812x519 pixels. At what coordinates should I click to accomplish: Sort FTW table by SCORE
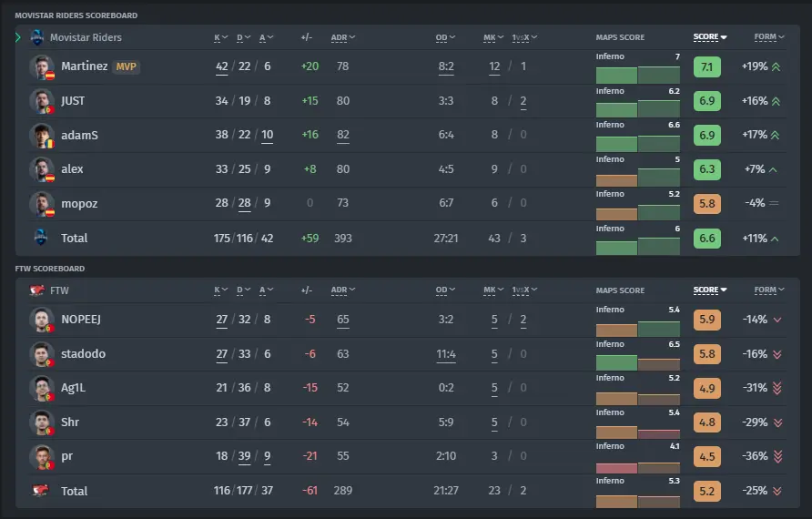(710, 290)
